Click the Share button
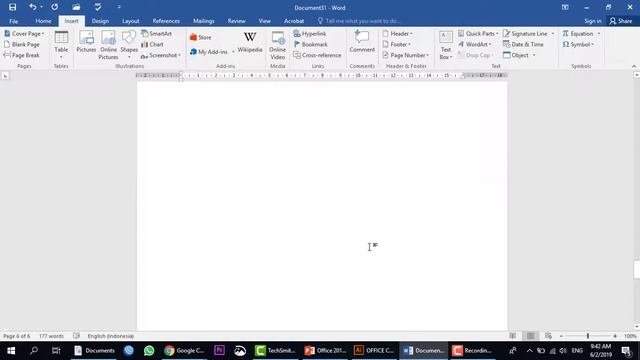The height and width of the screenshot is (360, 640). [621, 21]
